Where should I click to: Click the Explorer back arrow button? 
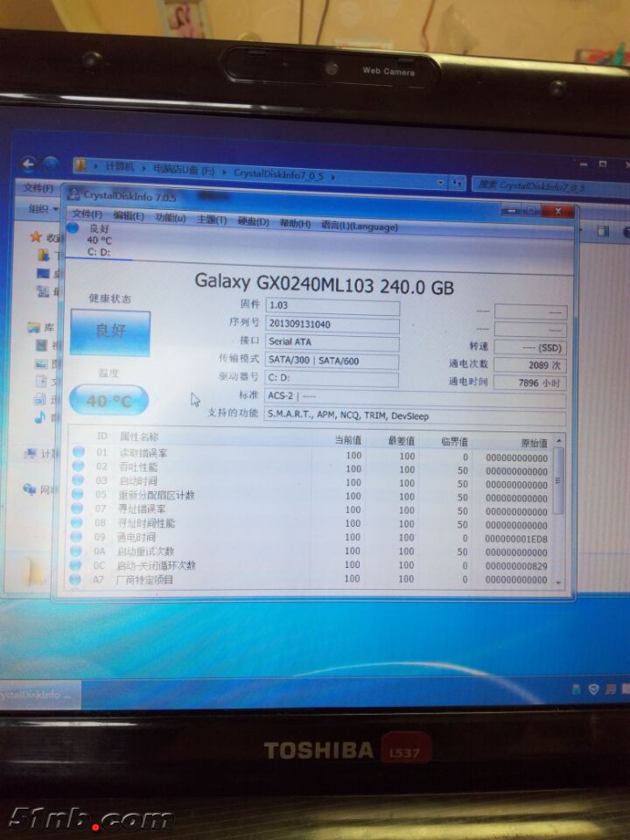(x=29, y=164)
